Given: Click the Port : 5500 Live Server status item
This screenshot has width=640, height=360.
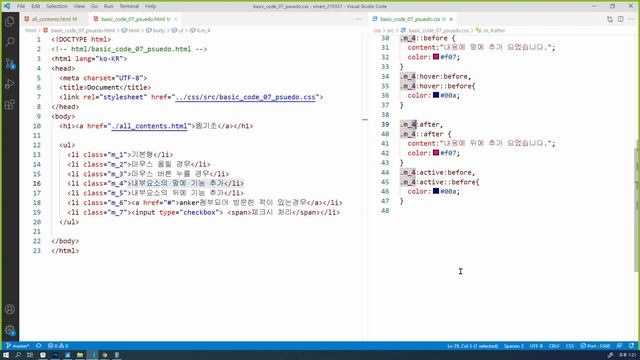Looking at the screenshot, I should [x=595, y=346].
